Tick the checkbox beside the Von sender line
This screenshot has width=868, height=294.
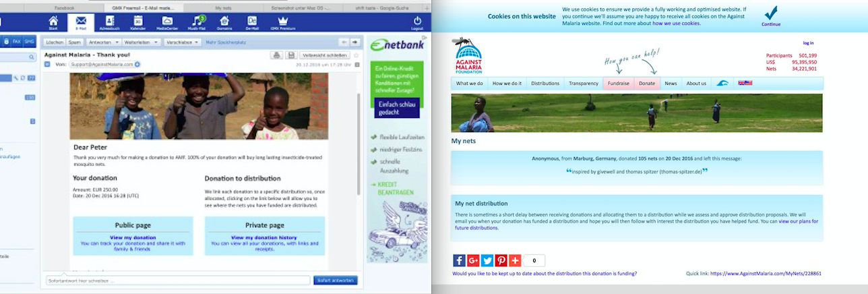point(47,65)
